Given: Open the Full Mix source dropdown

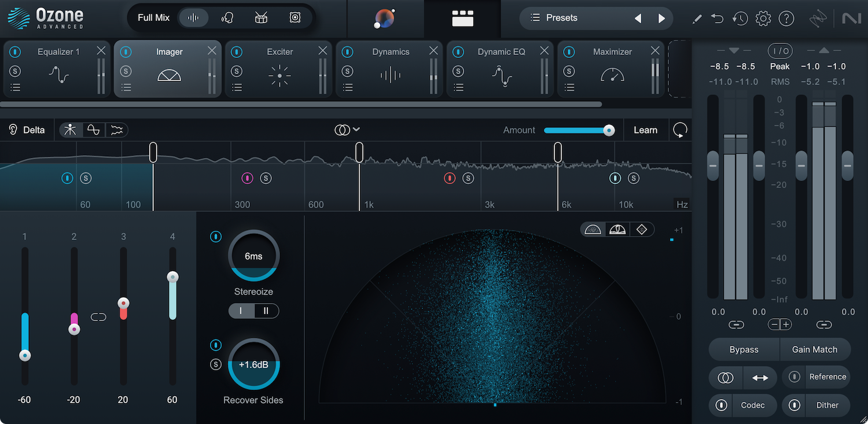Looking at the screenshot, I should pyautogui.click(x=153, y=17).
